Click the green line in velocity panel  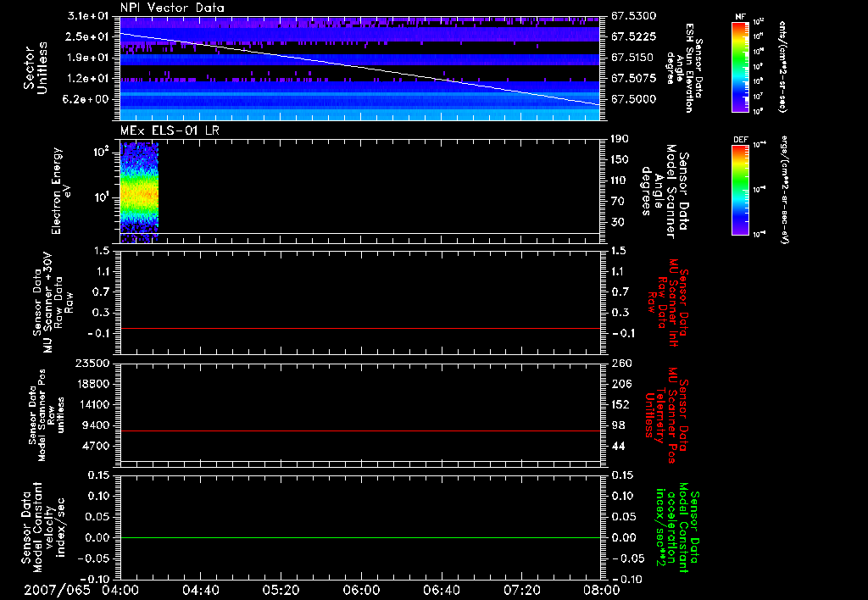click(x=359, y=537)
